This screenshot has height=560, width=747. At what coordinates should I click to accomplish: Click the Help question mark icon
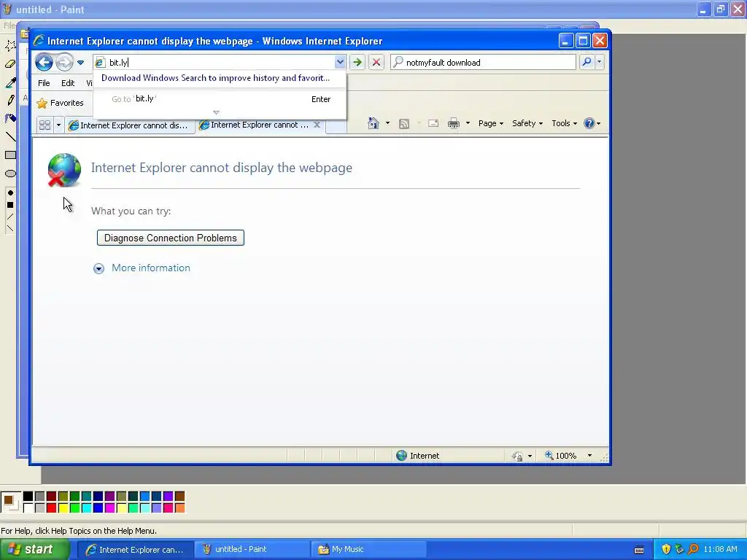point(589,123)
